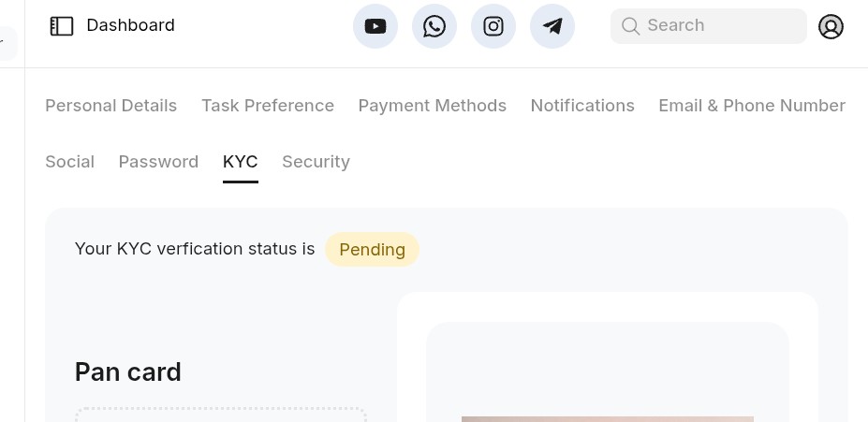Open the user account avatar
The width and height of the screenshot is (868, 422).
tap(831, 26)
